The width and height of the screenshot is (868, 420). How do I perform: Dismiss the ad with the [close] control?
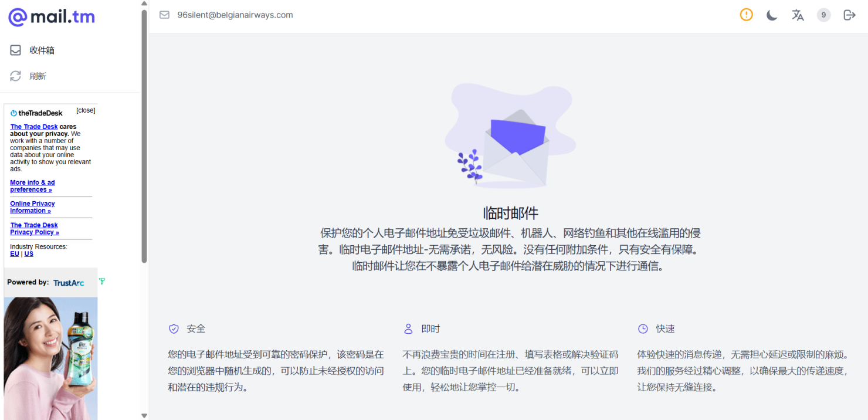86,110
